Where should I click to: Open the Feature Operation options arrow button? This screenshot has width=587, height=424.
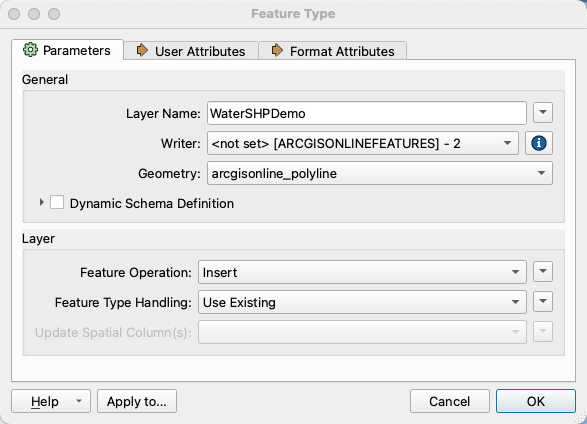pos(543,271)
